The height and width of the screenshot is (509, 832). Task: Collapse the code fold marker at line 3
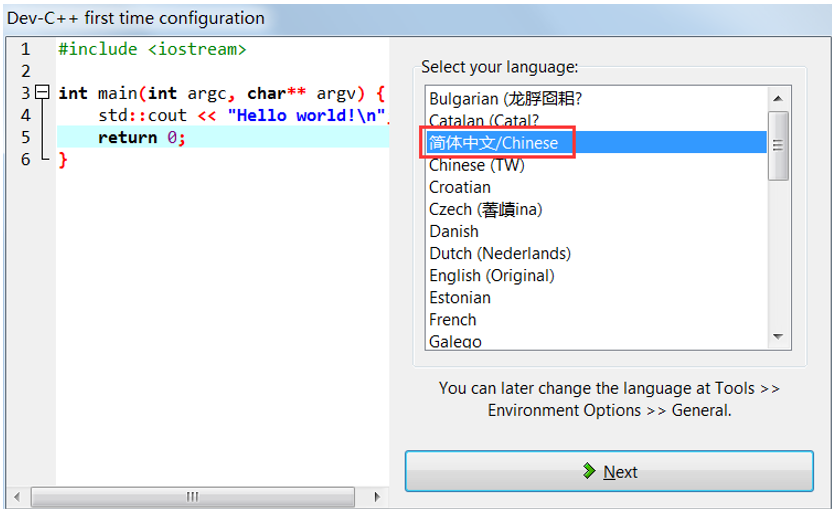[41, 93]
